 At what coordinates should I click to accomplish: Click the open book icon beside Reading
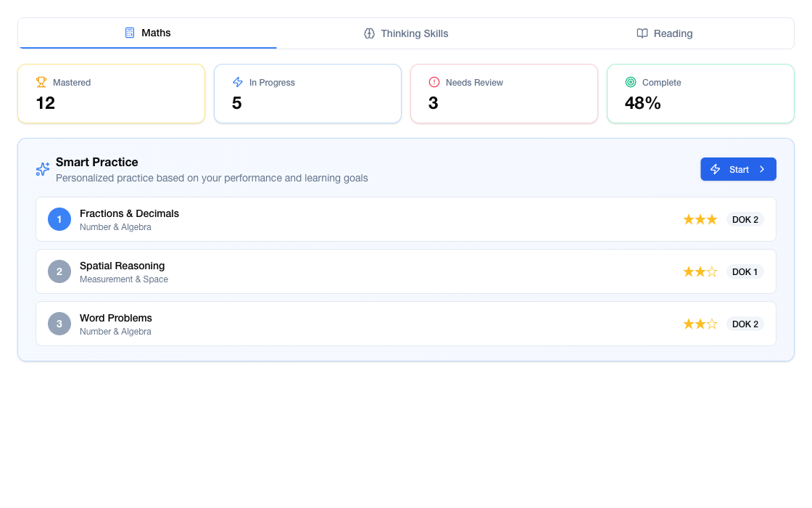642,33
